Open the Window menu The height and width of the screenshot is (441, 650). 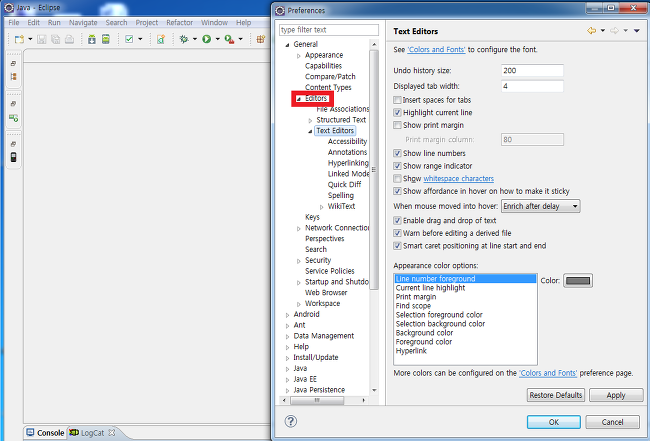pos(214,22)
